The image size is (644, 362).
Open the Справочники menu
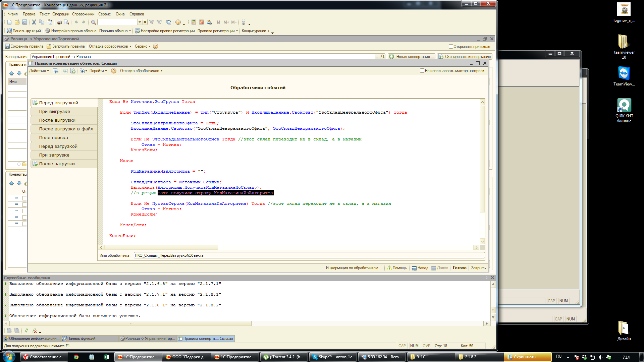pos(83,14)
